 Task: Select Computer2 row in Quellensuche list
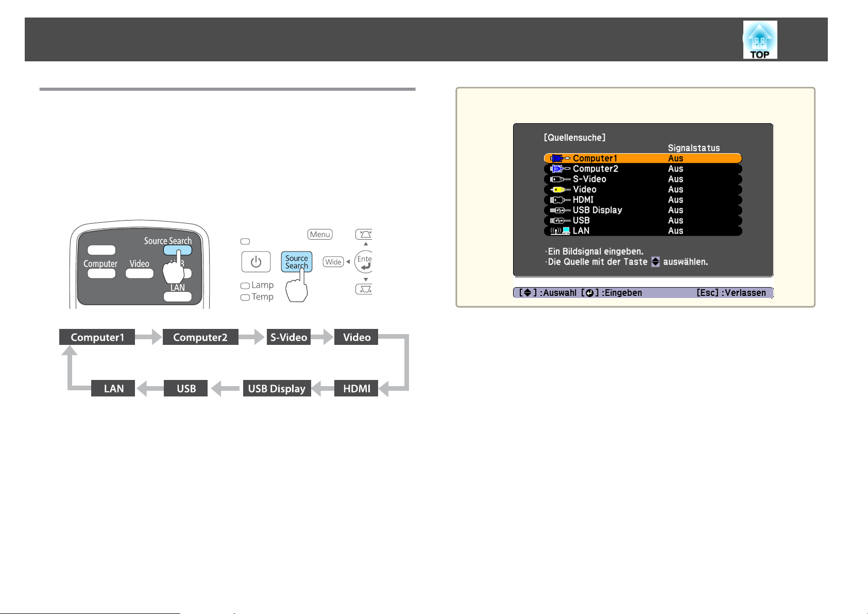tap(643, 169)
